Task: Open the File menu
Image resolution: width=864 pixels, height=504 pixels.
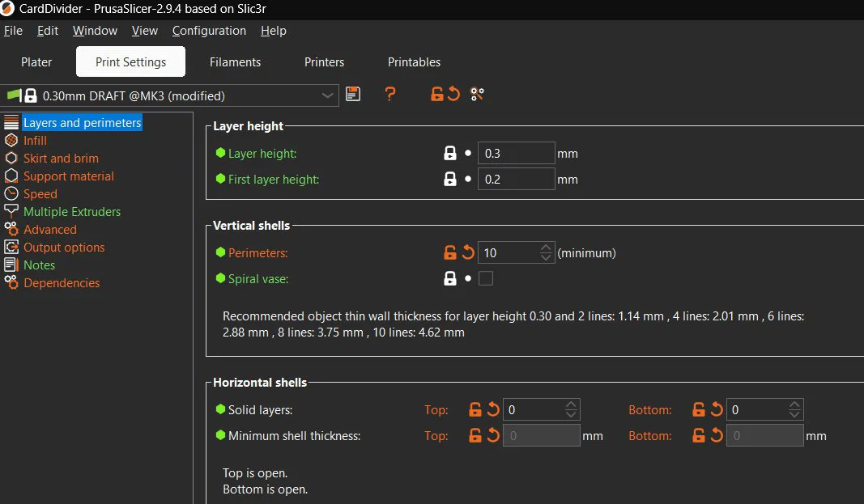Action: point(13,31)
